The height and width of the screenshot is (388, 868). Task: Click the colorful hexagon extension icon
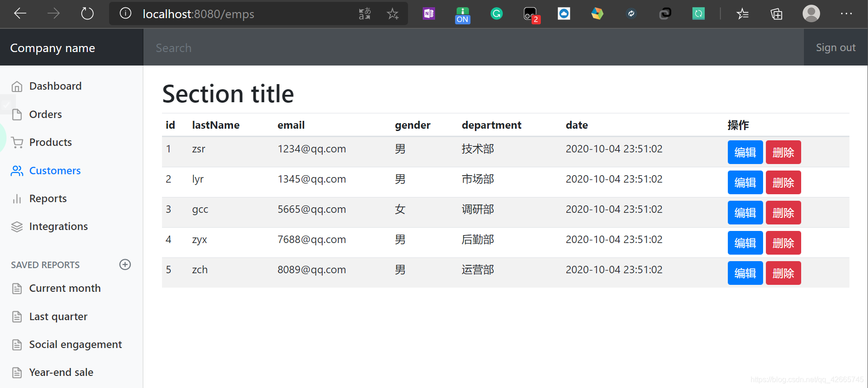597,14
